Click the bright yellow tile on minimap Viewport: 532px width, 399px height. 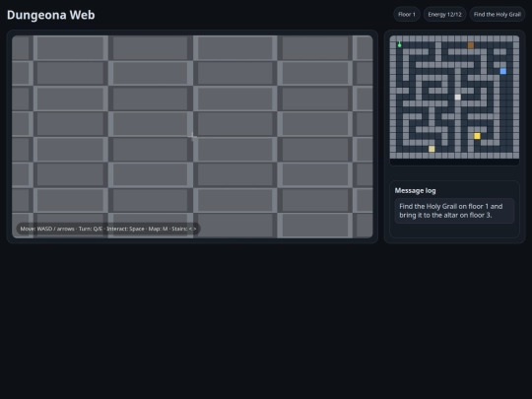point(477,136)
